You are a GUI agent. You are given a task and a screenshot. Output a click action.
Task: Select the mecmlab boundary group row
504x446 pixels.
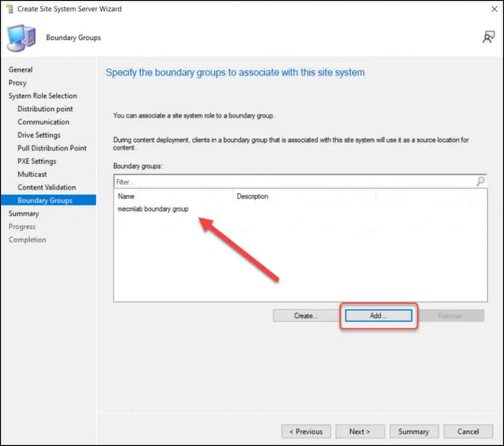coord(153,209)
